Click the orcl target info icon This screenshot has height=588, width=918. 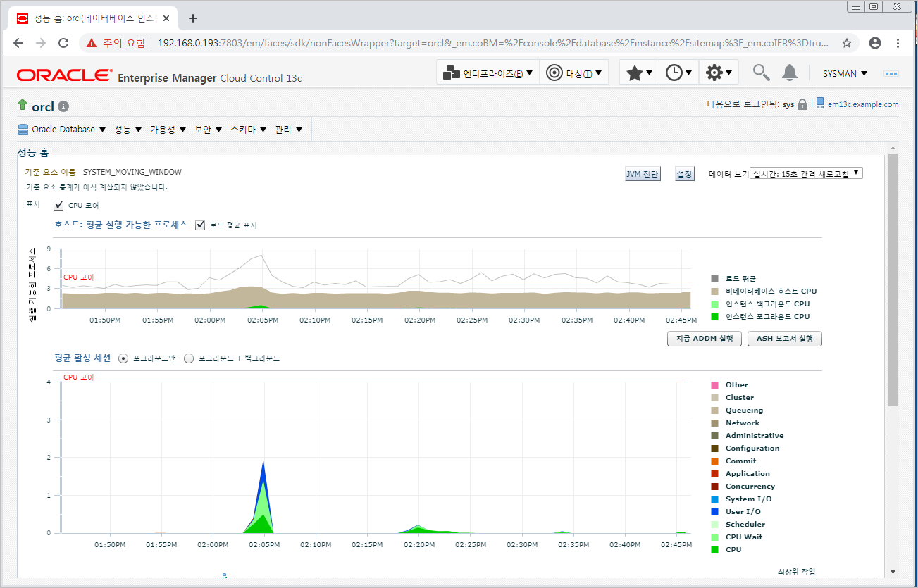pyautogui.click(x=63, y=106)
